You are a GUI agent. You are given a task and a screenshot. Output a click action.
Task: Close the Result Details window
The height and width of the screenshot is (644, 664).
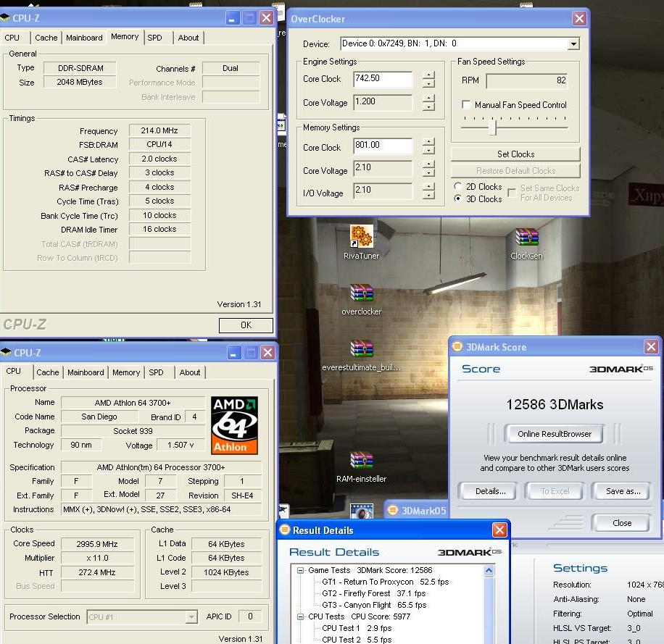pyautogui.click(x=499, y=530)
